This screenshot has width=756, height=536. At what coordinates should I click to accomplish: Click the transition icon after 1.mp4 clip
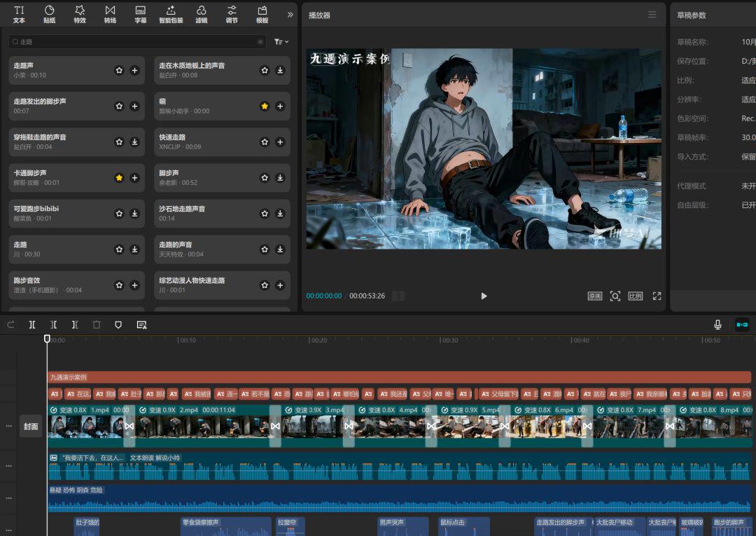[129, 426]
